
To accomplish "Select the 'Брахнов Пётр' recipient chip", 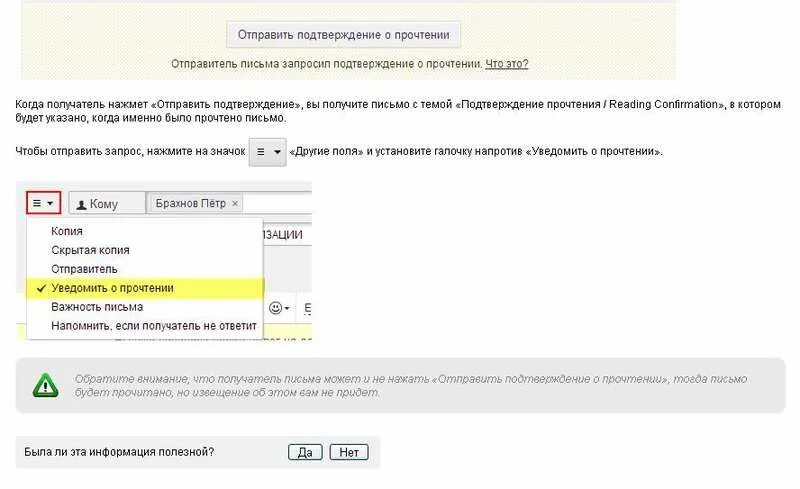I will (195, 203).
